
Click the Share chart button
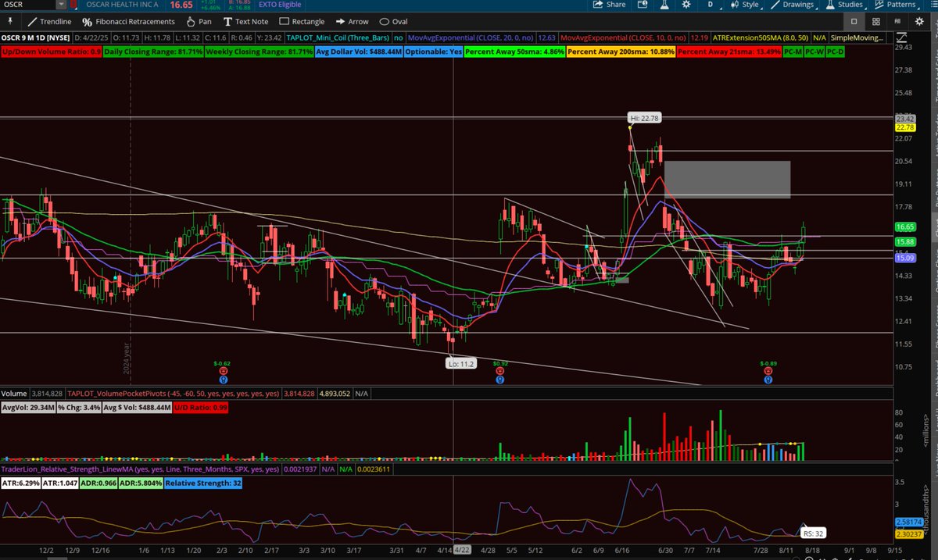pyautogui.click(x=610, y=5)
